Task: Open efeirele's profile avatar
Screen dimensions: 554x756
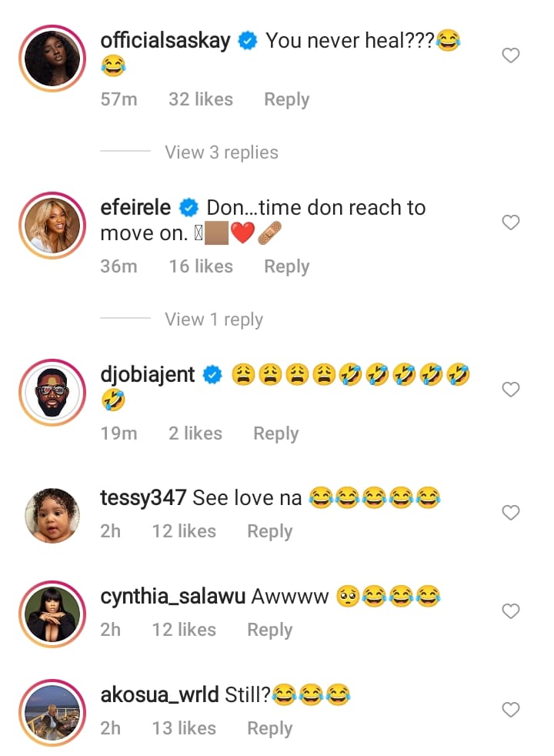Action: 53,226
